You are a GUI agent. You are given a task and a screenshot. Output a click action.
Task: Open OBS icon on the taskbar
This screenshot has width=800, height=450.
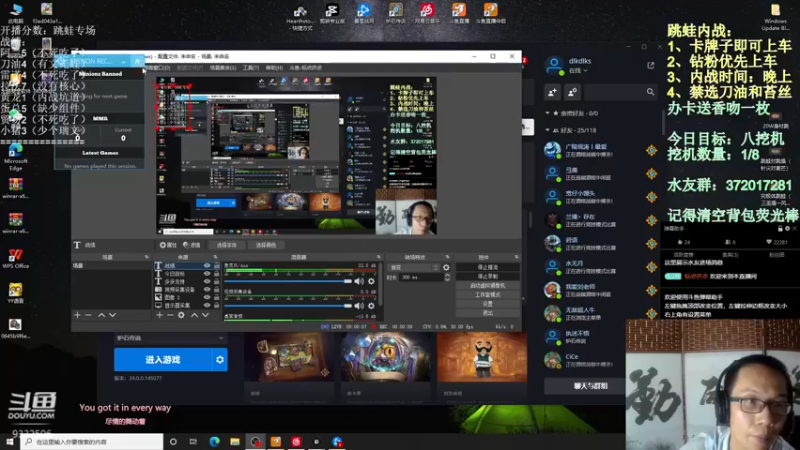pos(255,441)
